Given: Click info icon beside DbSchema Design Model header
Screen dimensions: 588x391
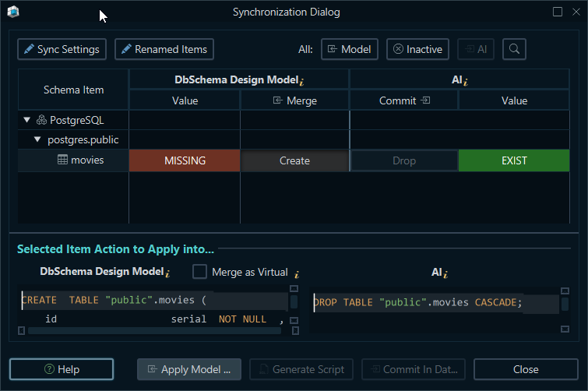Looking at the screenshot, I should (x=301, y=81).
